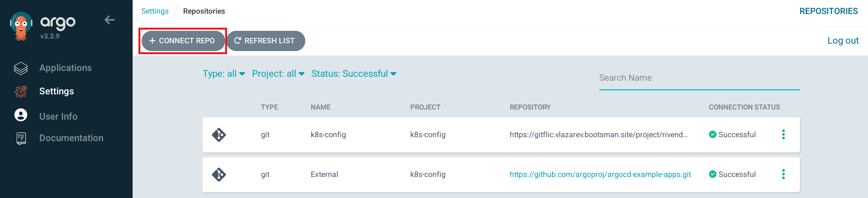Viewport: 868px width, 198px height.
Task: Open three-dot menu for External repo
Action: pos(784,174)
